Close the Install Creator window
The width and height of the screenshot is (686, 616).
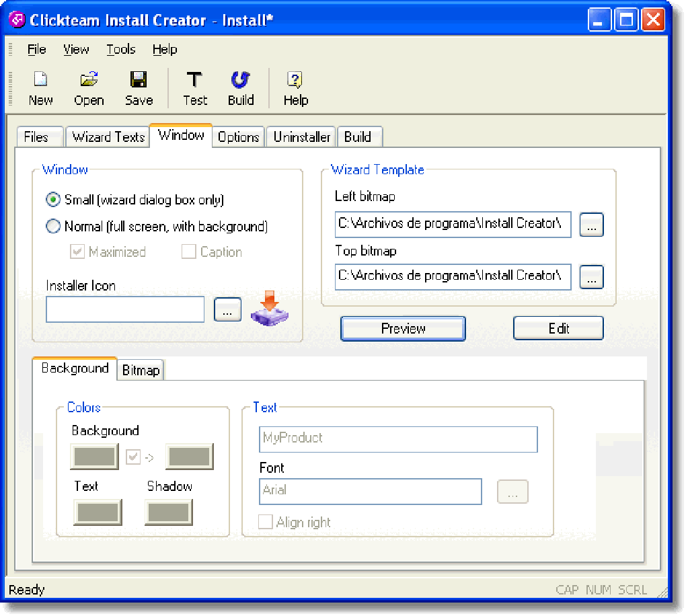pos(653,20)
